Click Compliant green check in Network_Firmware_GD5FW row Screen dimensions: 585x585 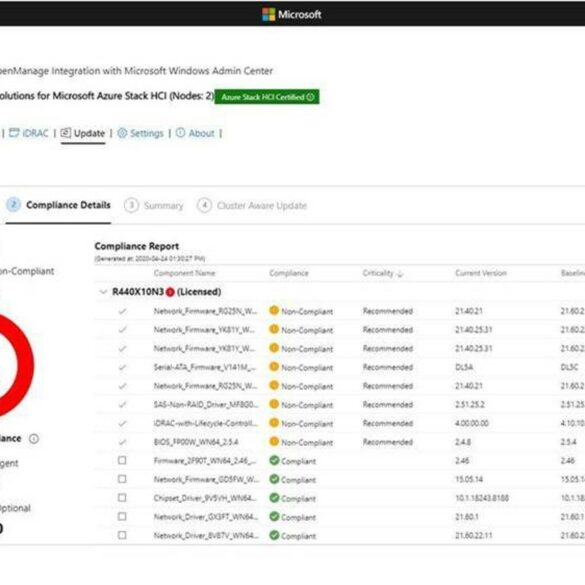point(274,479)
